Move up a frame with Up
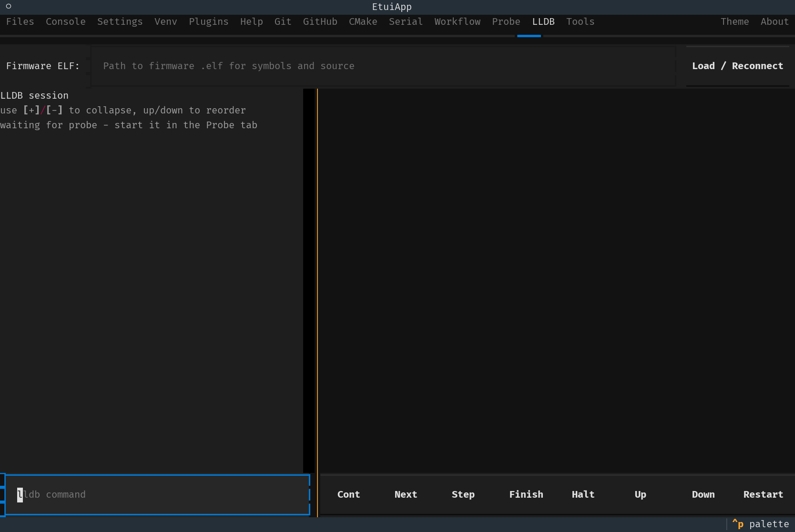This screenshot has height=532, width=795. click(641, 494)
